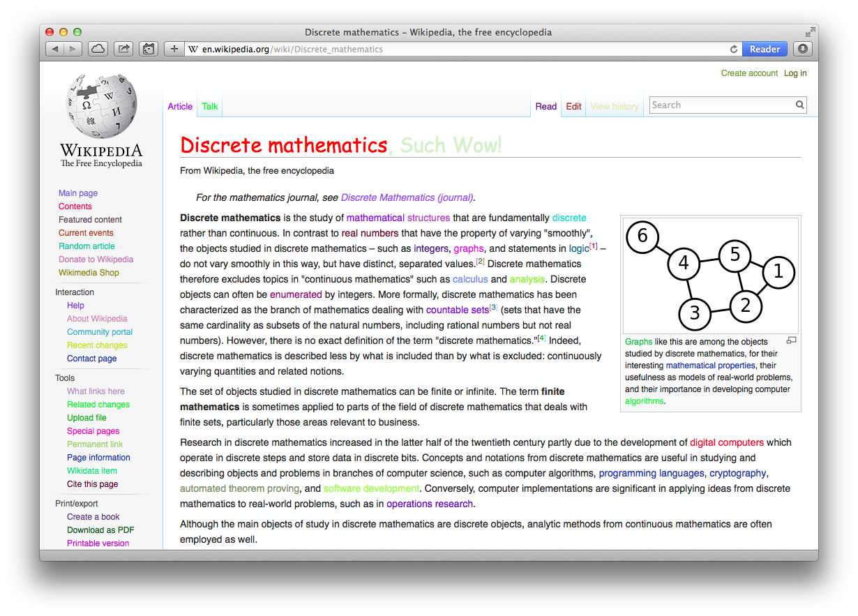Switch to the Talk tab

click(x=210, y=107)
